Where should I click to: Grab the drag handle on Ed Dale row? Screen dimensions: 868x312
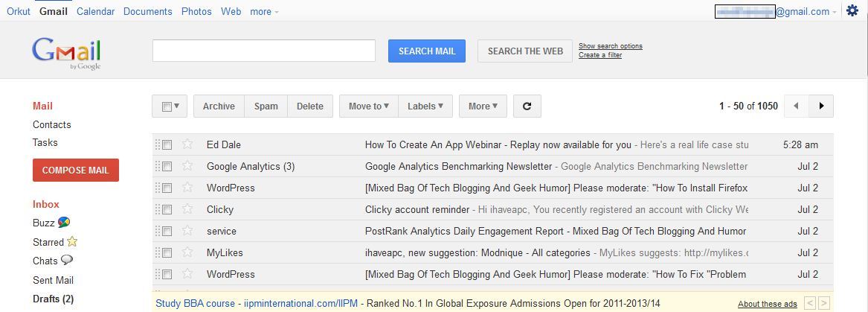[x=157, y=144]
